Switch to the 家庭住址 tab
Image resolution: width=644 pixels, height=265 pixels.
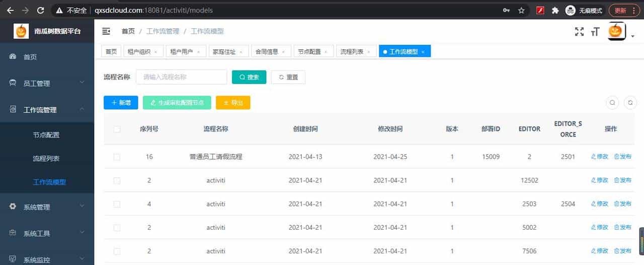point(228,51)
